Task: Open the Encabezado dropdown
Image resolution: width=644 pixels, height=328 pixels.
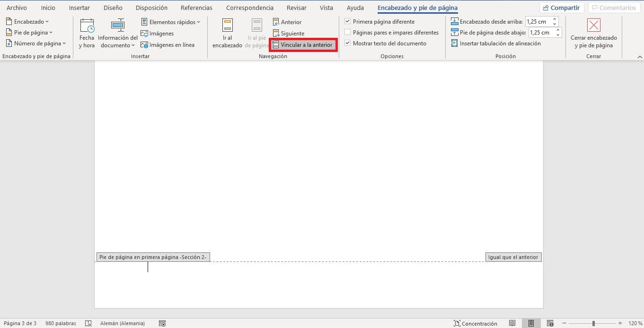Action: coord(27,22)
